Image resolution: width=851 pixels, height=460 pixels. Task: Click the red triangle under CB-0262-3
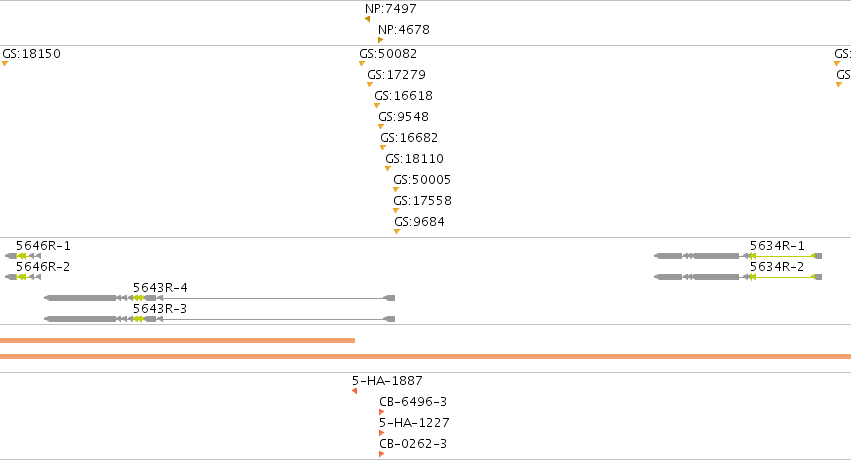click(382, 454)
